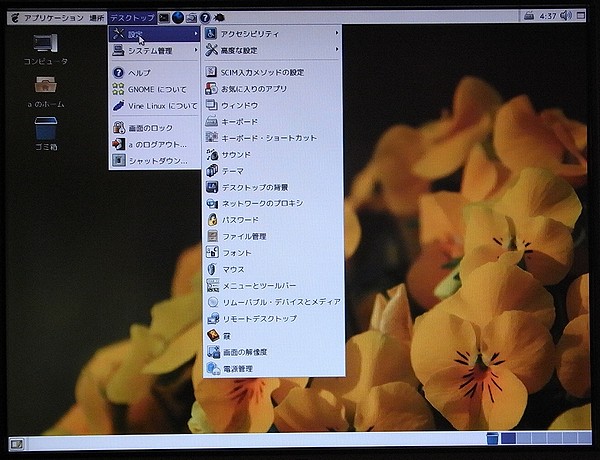Screen dimensions: 600x460
Task: Click the 4:37 clock in panel
Action: 548,16
